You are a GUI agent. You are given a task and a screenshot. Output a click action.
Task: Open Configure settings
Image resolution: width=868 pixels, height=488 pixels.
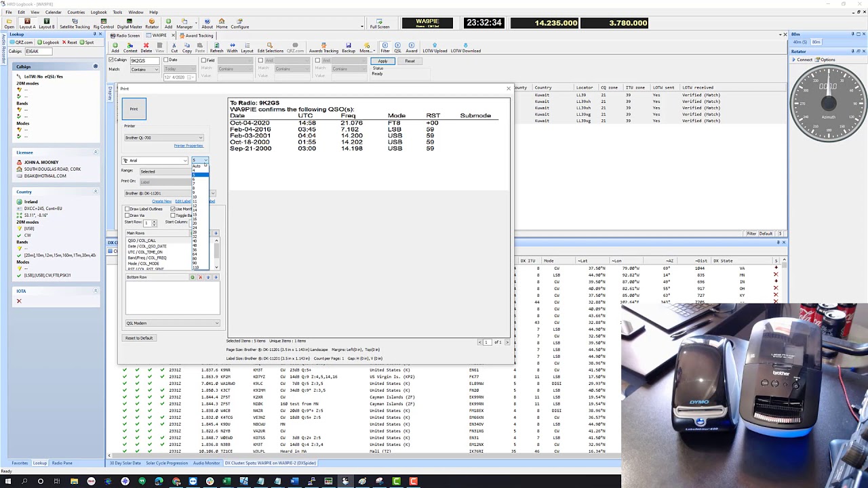click(x=239, y=24)
